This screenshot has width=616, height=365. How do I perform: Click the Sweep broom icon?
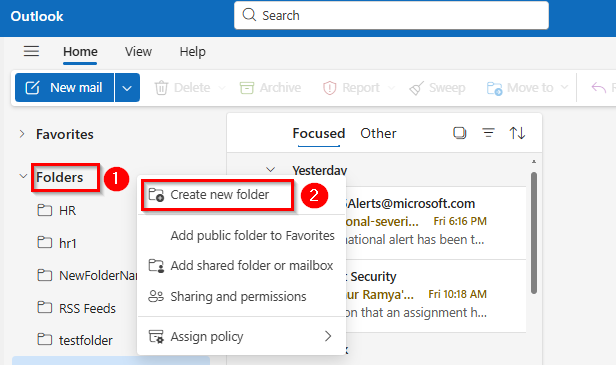point(416,88)
